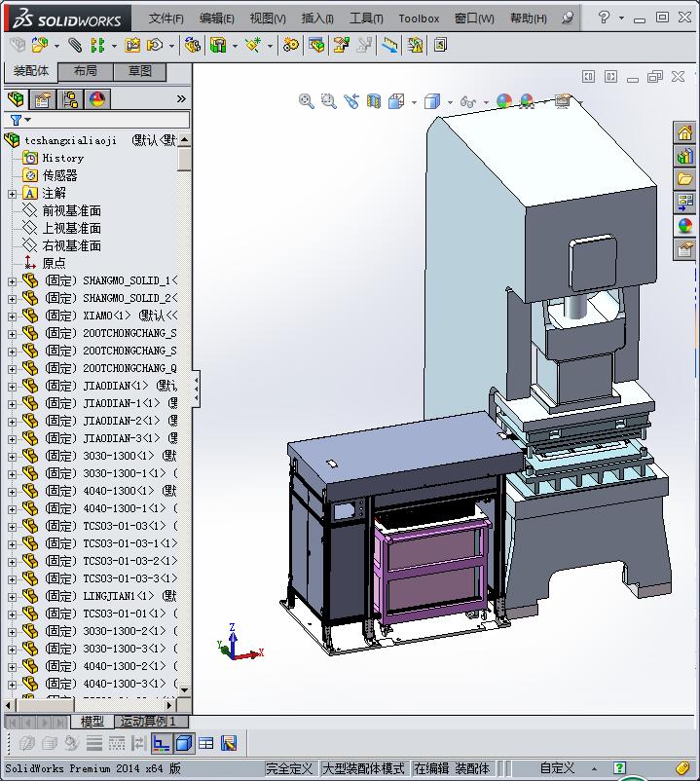Click the Move Component icon
This screenshot has width=700, height=781.
155,46
